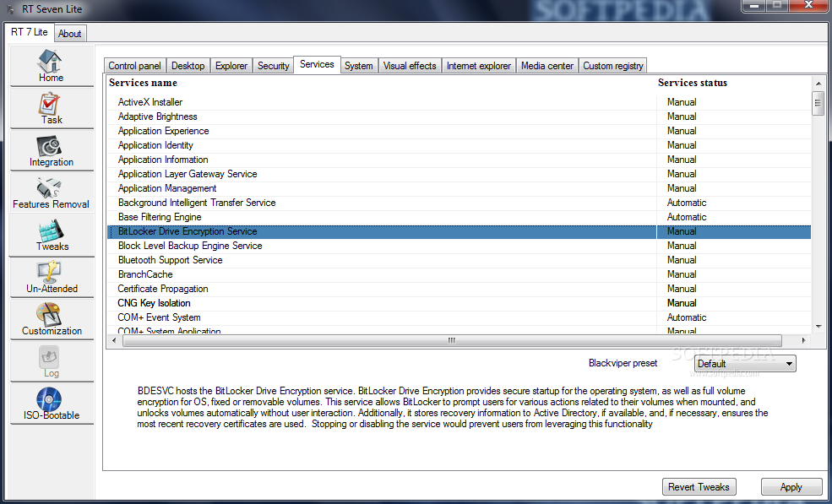Select the Application Identity service
Viewport: 832px width, 504px height.
click(x=459, y=145)
